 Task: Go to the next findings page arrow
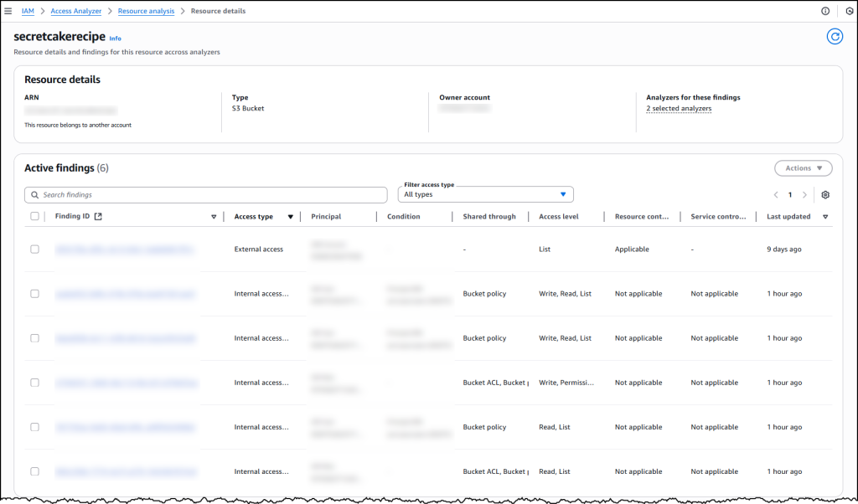804,194
